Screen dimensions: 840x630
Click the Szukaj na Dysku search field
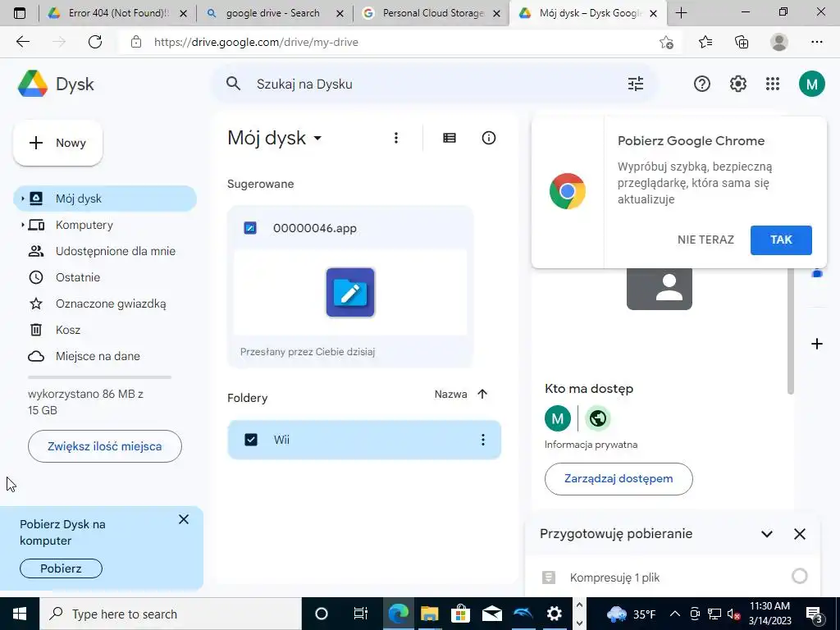point(434,84)
